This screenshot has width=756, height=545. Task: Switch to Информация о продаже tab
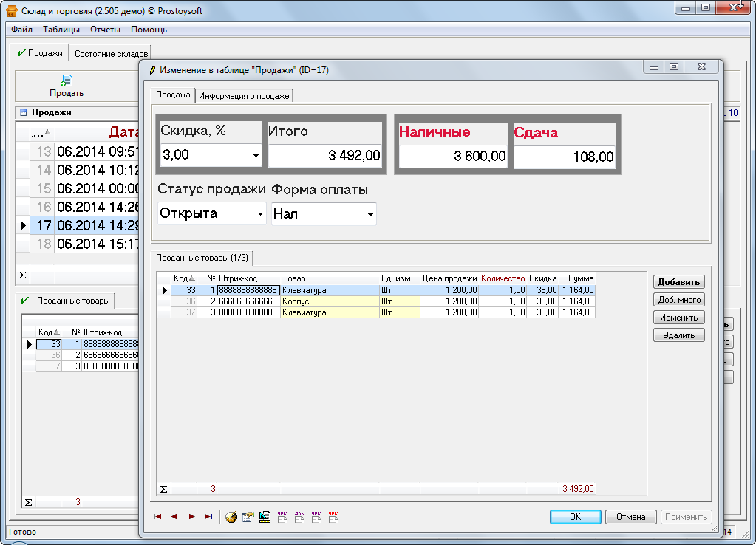(245, 95)
